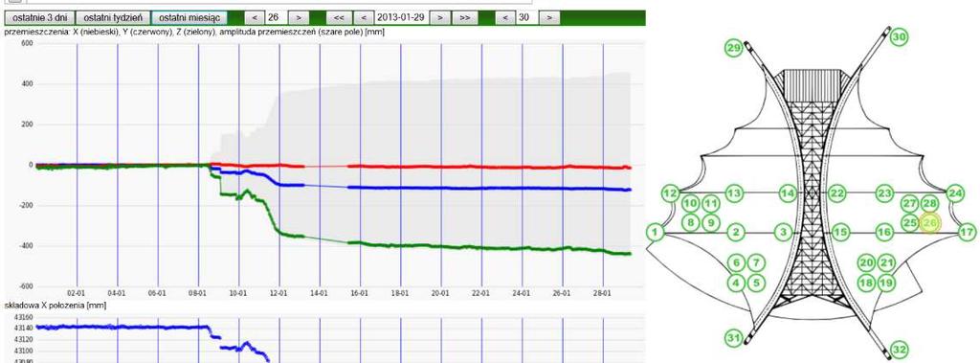The height and width of the screenshot is (363, 980).
Task: Show the last week (ostatni tydzień)
Action: point(113,17)
